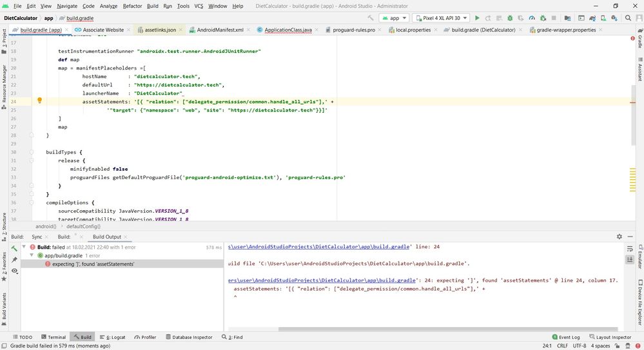Run the app with the green play button

click(x=477, y=18)
